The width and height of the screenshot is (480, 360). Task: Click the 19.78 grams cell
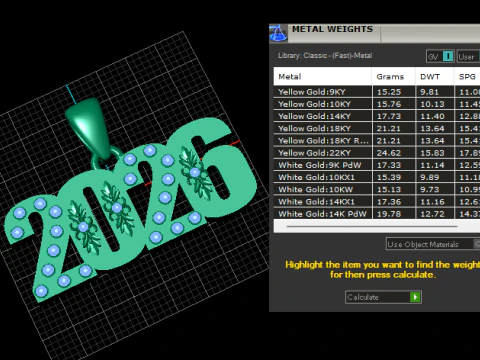point(394,214)
